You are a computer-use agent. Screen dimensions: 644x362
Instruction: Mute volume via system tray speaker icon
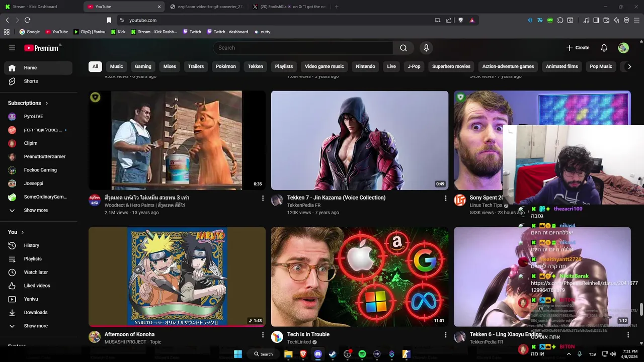coord(613,354)
